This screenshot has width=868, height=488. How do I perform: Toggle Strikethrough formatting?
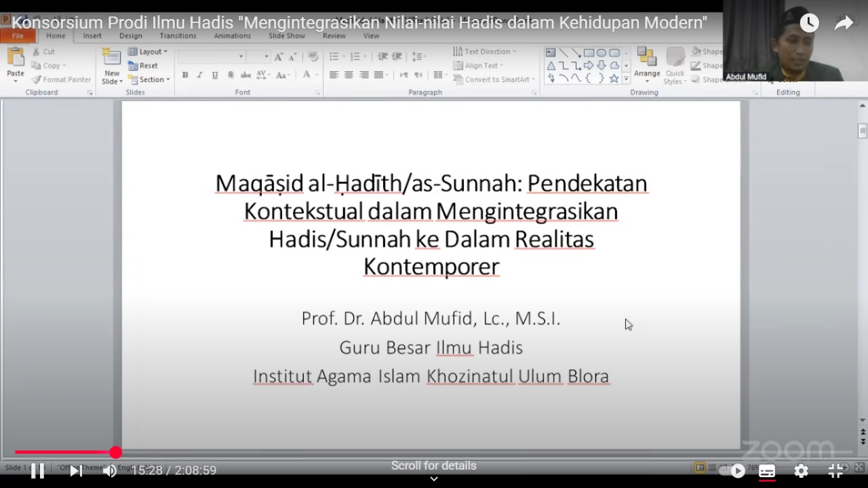pyautogui.click(x=245, y=75)
